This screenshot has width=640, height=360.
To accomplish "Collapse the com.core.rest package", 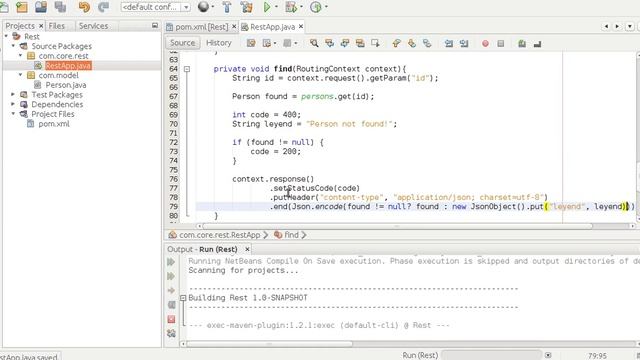I will tap(20, 56).
